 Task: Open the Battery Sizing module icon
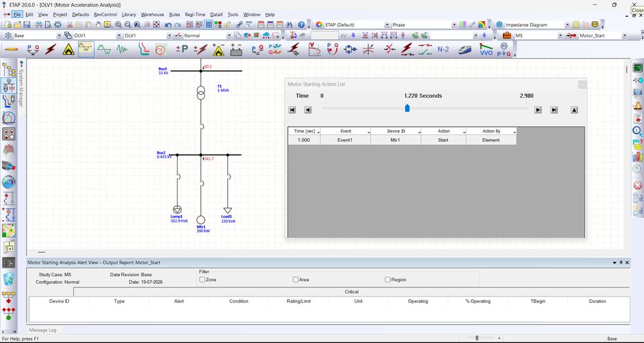point(236,50)
